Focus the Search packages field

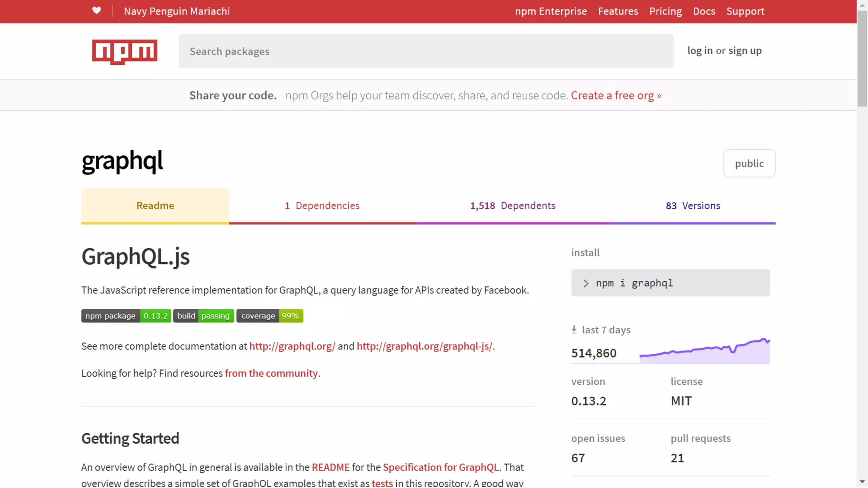tap(426, 51)
